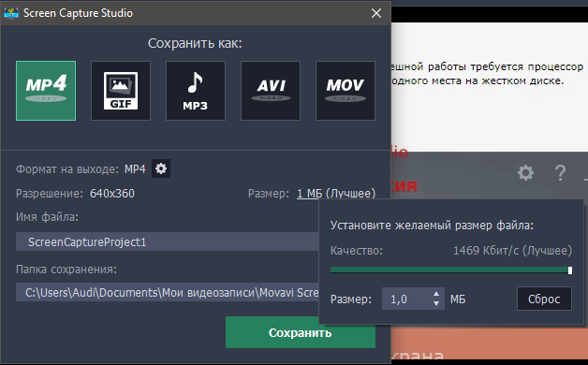Close the Screen Capture Studio dialog

pos(376,13)
